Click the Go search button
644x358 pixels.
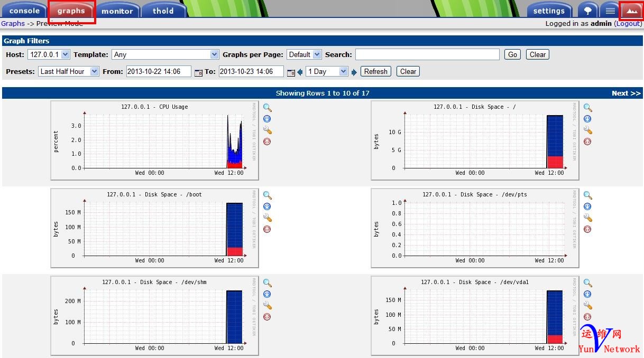click(512, 54)
